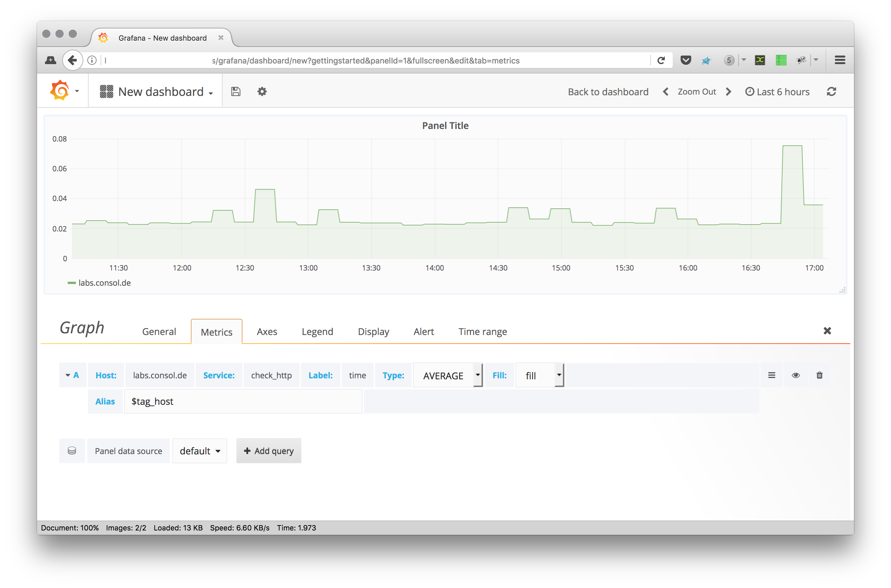Click the delete query trash icon
Viewport: 891px width, 588px height.
(x=820, y=375)
